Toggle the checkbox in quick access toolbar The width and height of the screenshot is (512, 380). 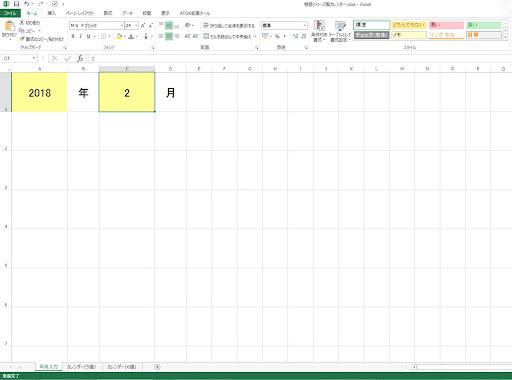click(x=55, y=4)
